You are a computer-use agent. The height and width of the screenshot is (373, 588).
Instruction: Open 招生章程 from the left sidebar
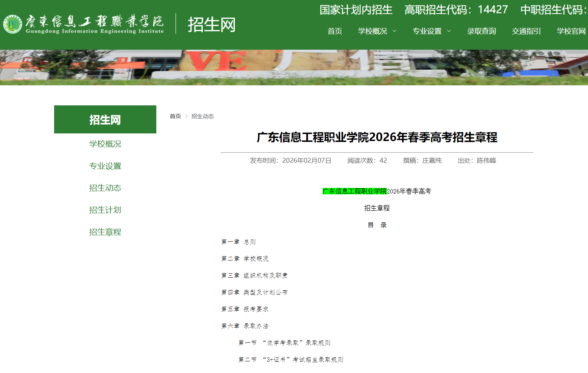click(x=105, y=232)
